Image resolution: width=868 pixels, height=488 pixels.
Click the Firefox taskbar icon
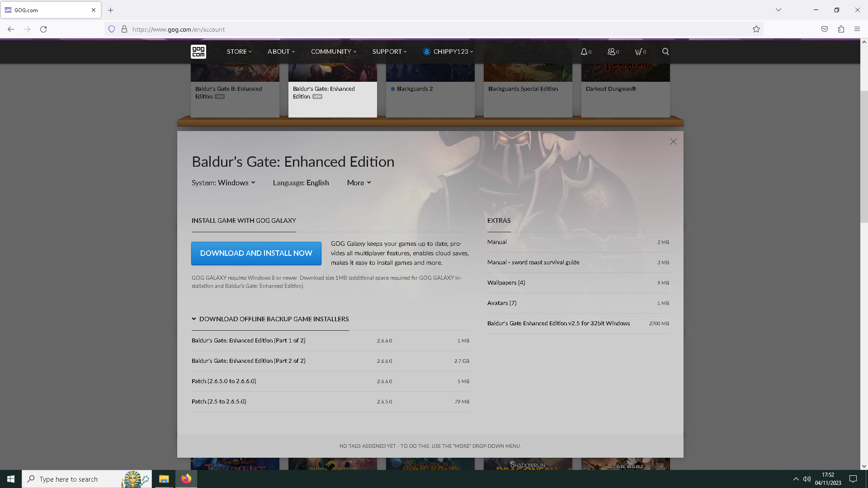click(186, 479)
